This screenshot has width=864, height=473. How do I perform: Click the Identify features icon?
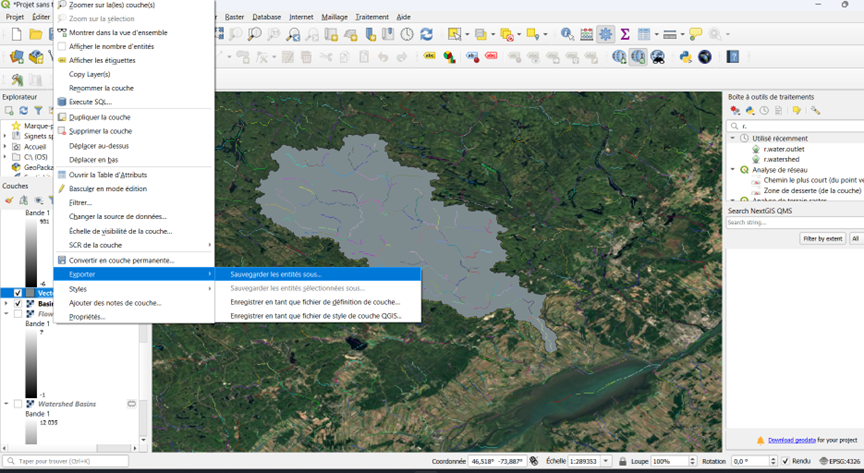point(567,34)
